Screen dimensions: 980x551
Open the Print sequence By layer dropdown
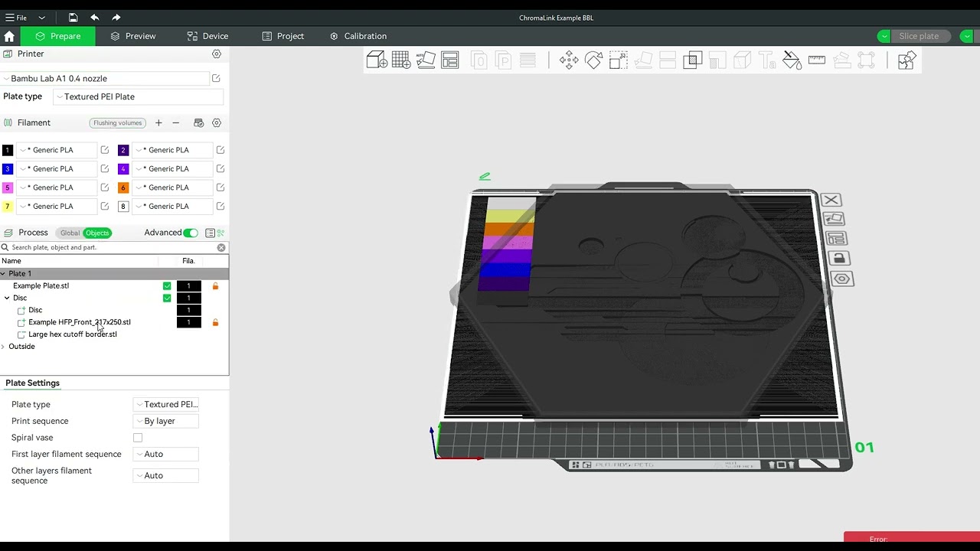[x=166, y=421]
